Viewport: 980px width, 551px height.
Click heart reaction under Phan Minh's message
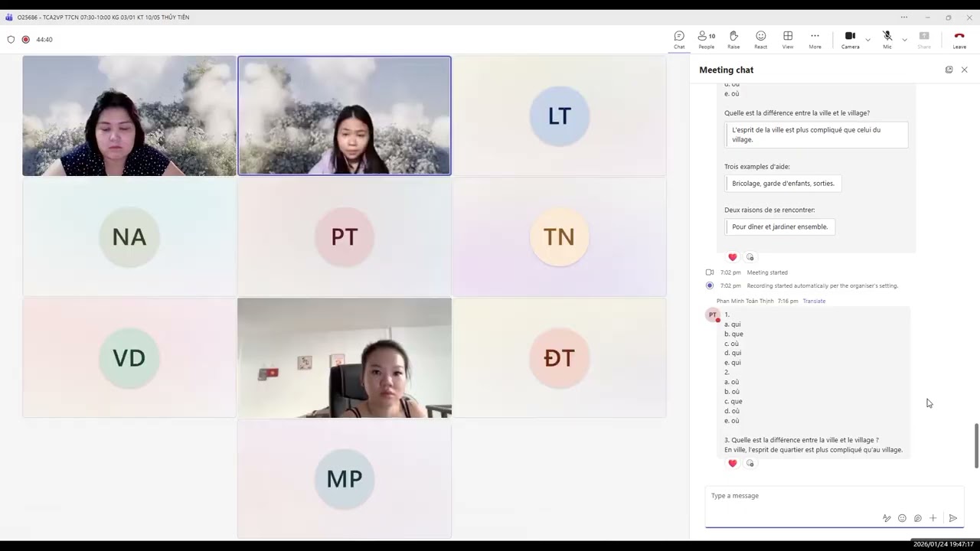point(733,463)
